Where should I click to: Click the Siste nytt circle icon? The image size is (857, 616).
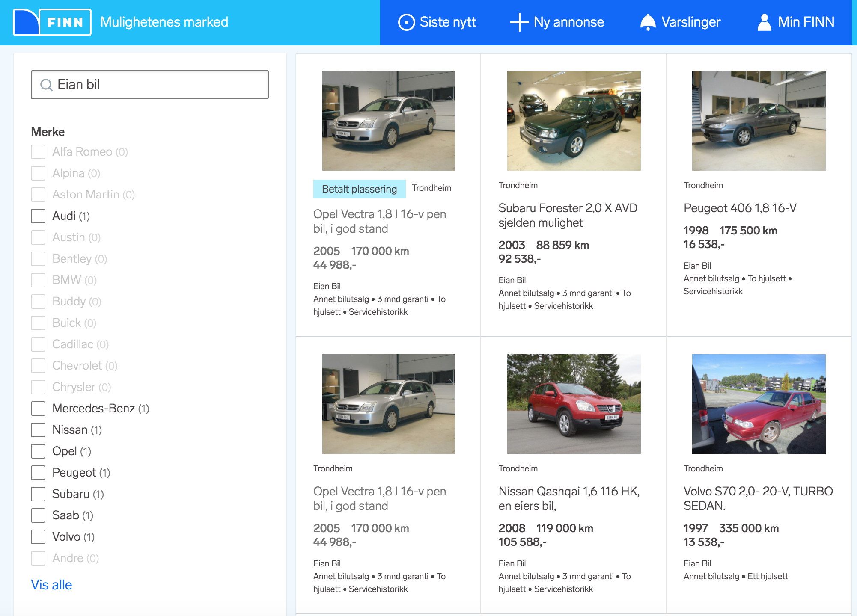point(406,22)
